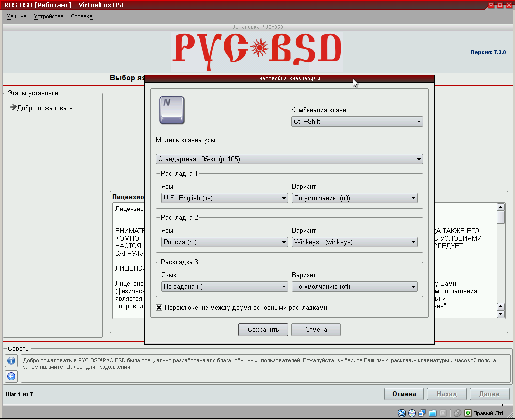515x420 pixels.
Task: Click the license scrollbar top up arrow
Action: click(500, 207)
